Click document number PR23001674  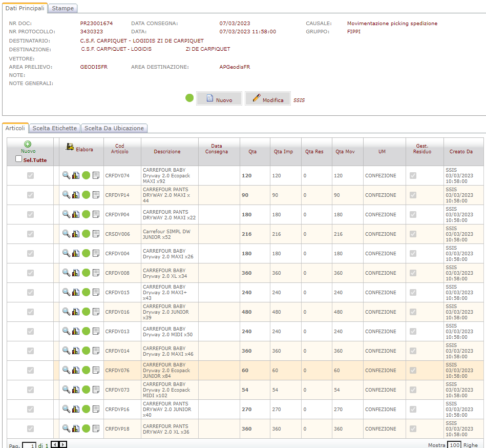[x=96, y=23]
